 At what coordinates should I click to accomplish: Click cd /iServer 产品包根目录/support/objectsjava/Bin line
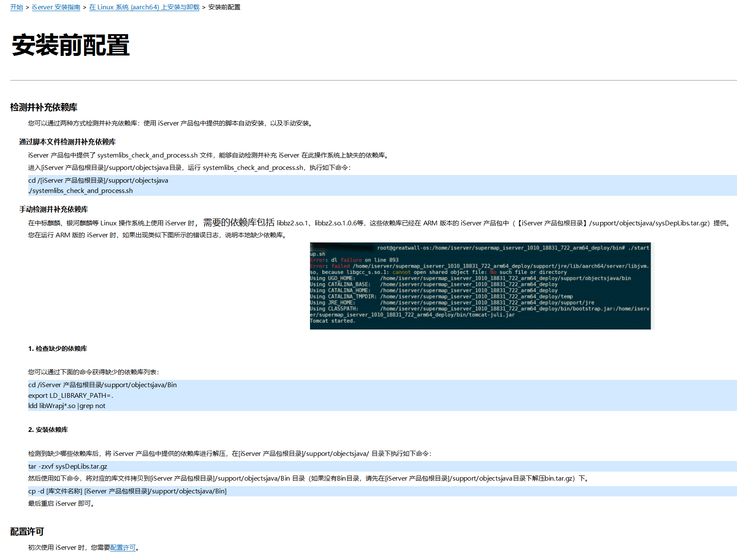[x=102, y=385]
